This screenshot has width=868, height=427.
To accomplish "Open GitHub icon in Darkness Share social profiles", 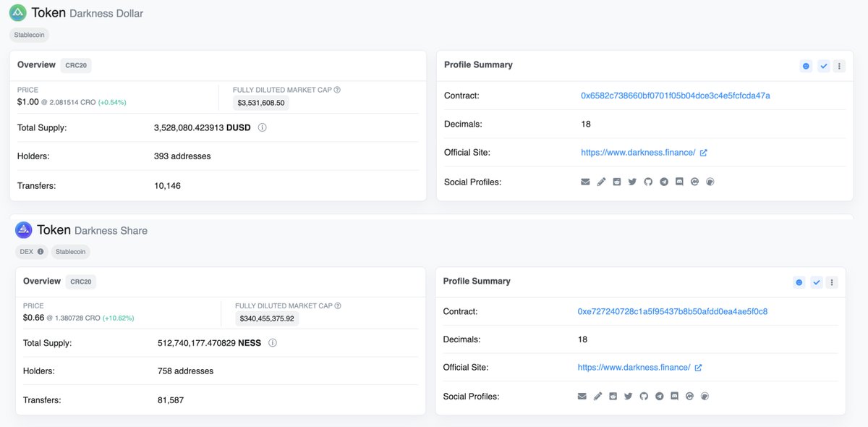I will tap(644, 396).
